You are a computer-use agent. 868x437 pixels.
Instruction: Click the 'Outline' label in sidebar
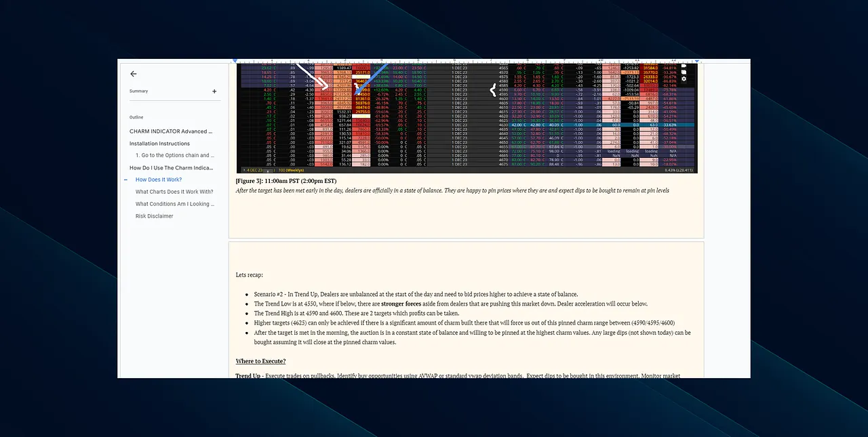pyautogui.click(x=136, y=118)
